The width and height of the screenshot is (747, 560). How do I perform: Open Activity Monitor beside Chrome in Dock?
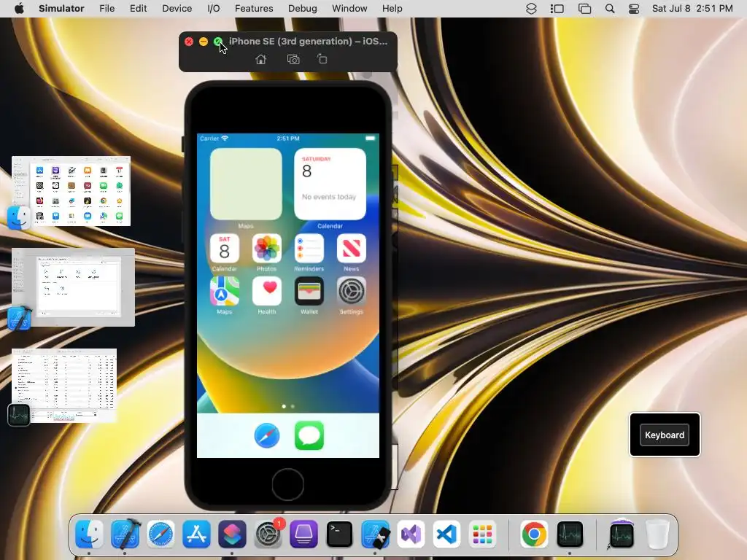570,534
